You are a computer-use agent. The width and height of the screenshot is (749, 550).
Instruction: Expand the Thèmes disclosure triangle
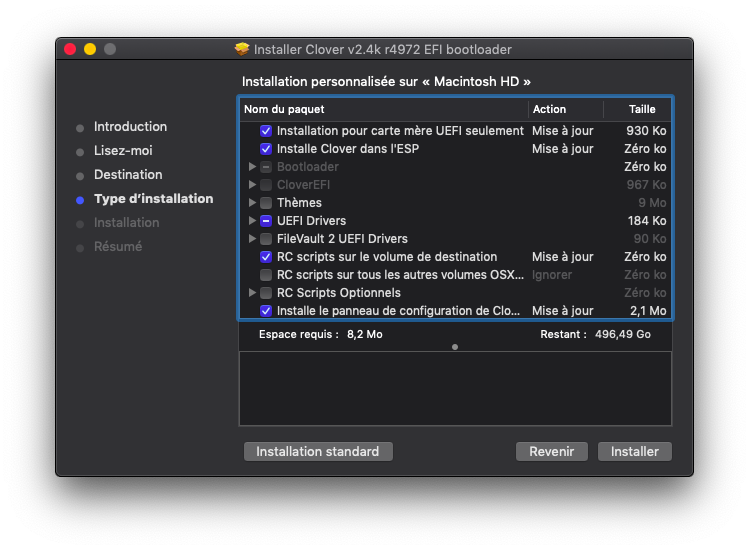pos(252,203)
